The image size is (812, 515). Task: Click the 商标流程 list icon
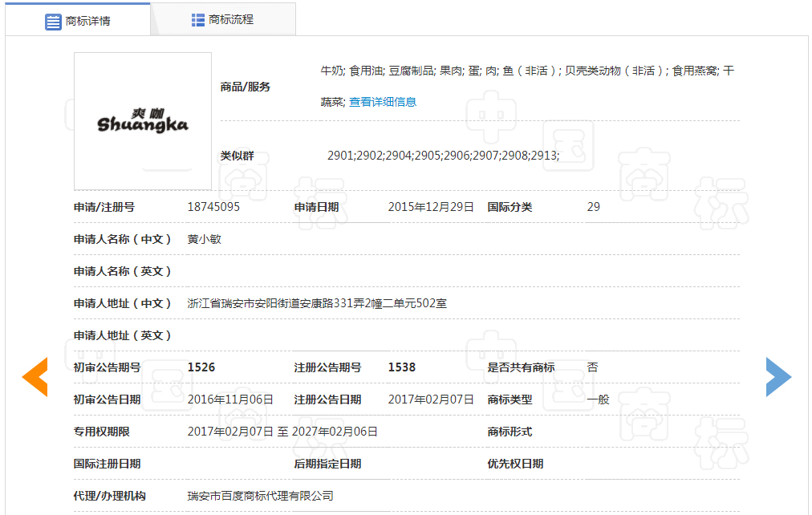coord(198,20)
